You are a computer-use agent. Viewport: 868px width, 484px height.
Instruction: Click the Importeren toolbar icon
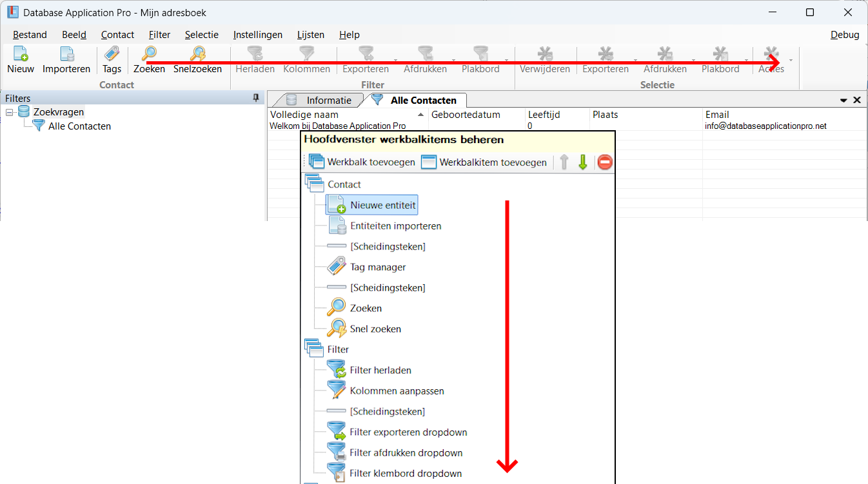(x=66, y=55)
